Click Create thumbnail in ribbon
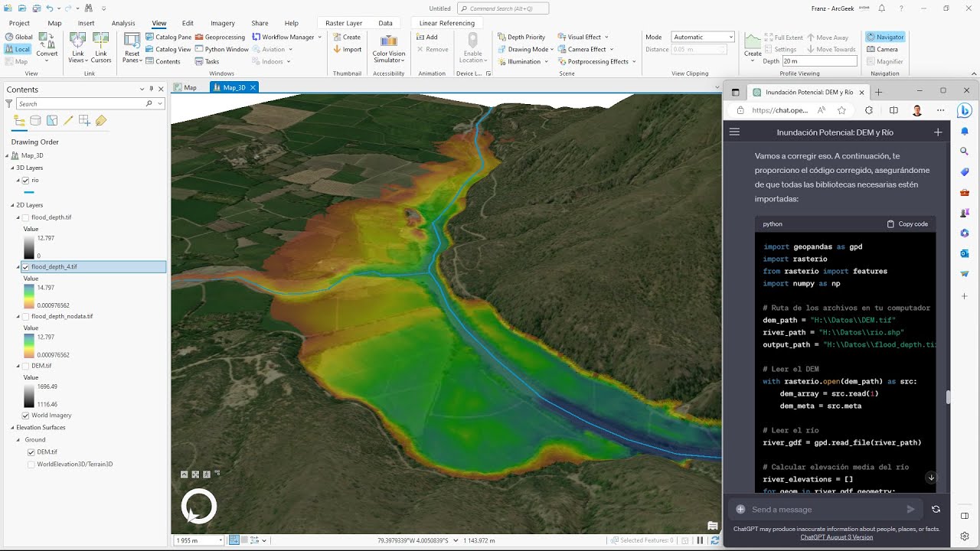This screenshot has height=551, width=980. click(x=347, y=37)
